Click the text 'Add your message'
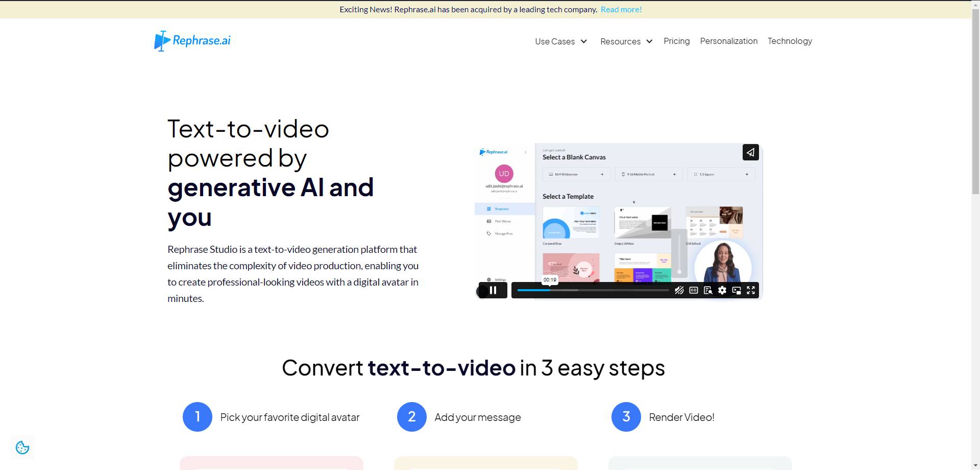The height and width of the screenshot is (470, 980). (478, 417)
